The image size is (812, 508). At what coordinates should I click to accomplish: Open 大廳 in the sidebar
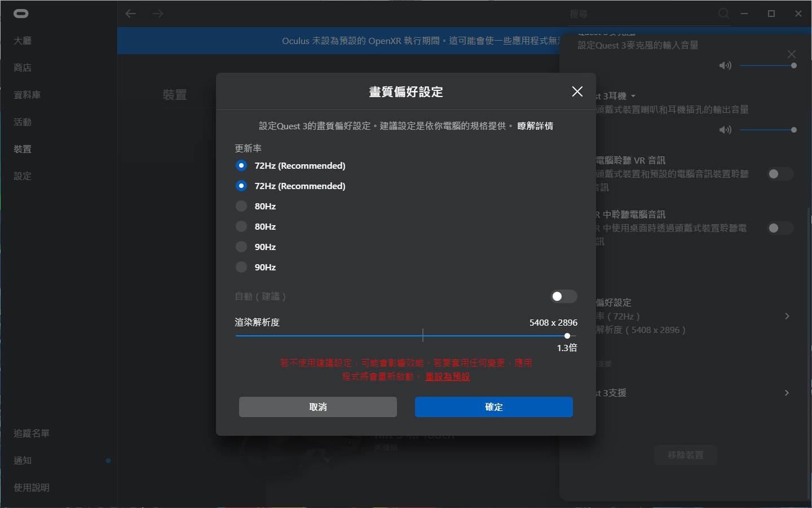pos(23,41)
